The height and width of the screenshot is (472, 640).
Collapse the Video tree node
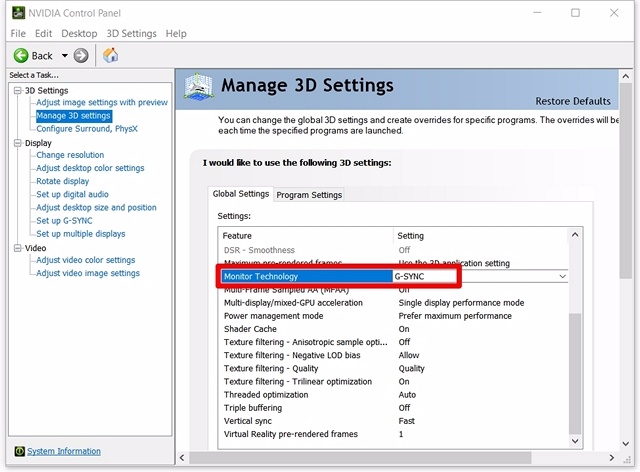(18, 248)
